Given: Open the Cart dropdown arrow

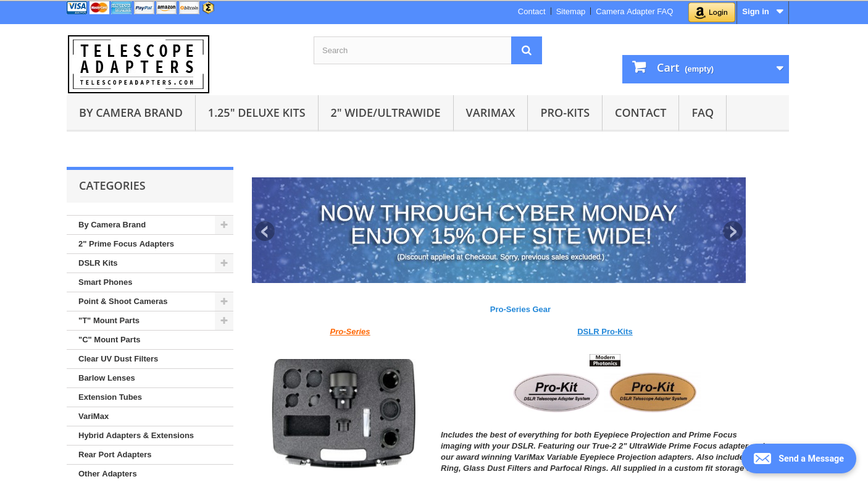Looking at the screenshot, I should click(x=780, y=69).
